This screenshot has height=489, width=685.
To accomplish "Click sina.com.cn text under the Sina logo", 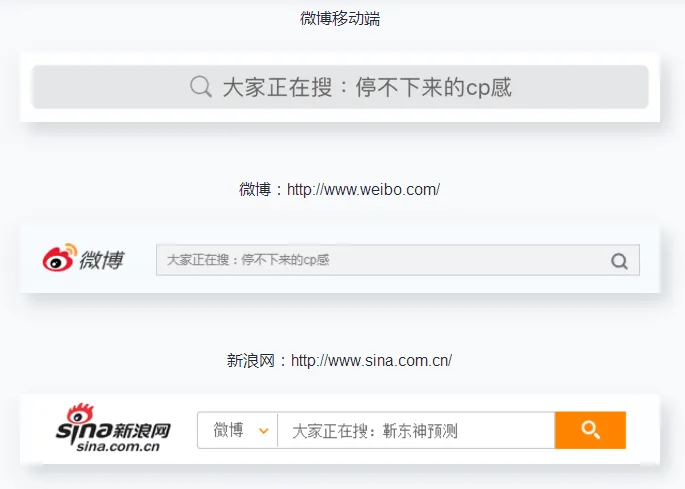I will point(118,447).
